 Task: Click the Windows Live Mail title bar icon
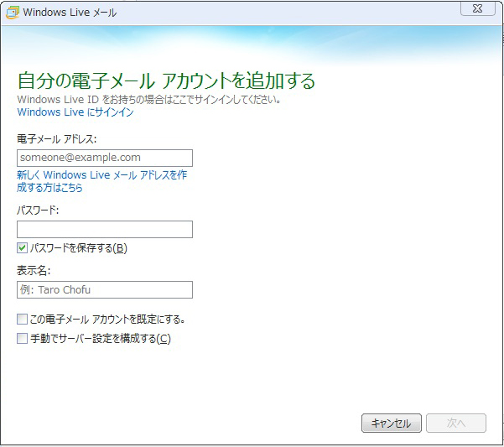click(13, 13)
